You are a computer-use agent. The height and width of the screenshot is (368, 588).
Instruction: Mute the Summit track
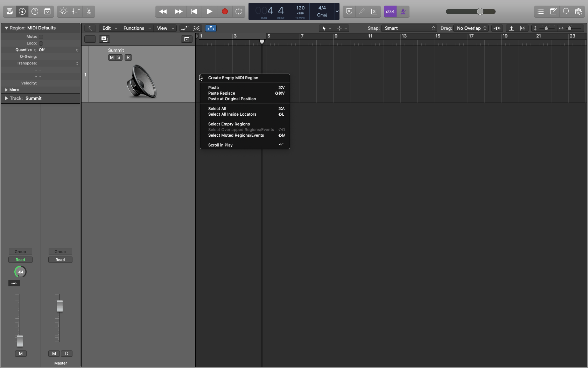pyautogui.click(x=112, y=57)
